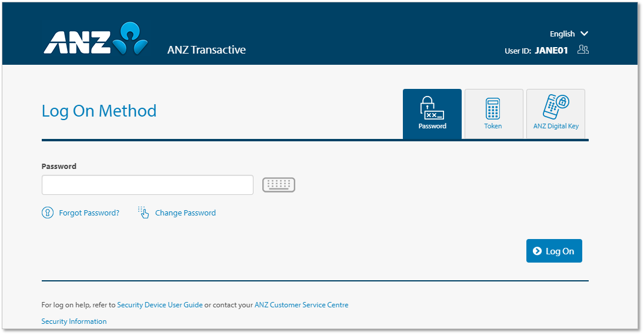Visit the ANZ Customer Service Centre link
The height and width of the screenshot is (335, 644).
pos(301,305)
